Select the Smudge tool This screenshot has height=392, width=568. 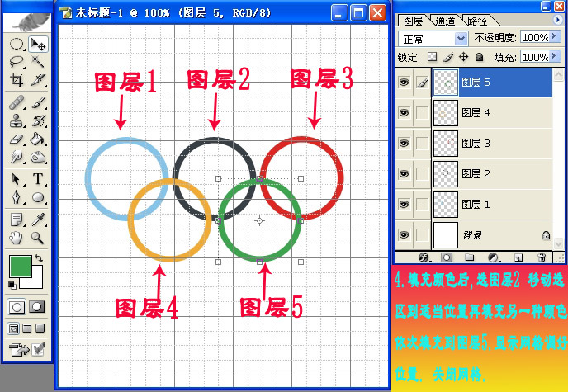17,157
